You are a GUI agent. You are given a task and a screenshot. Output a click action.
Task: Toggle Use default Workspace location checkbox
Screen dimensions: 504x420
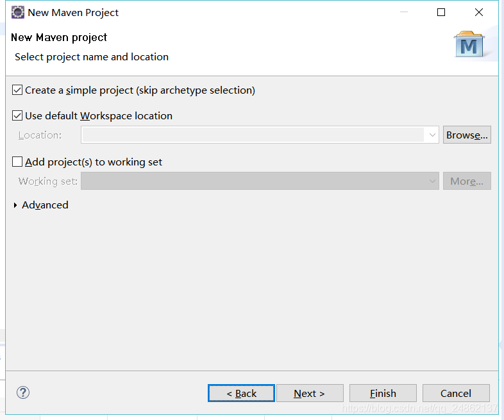point(17,115)
